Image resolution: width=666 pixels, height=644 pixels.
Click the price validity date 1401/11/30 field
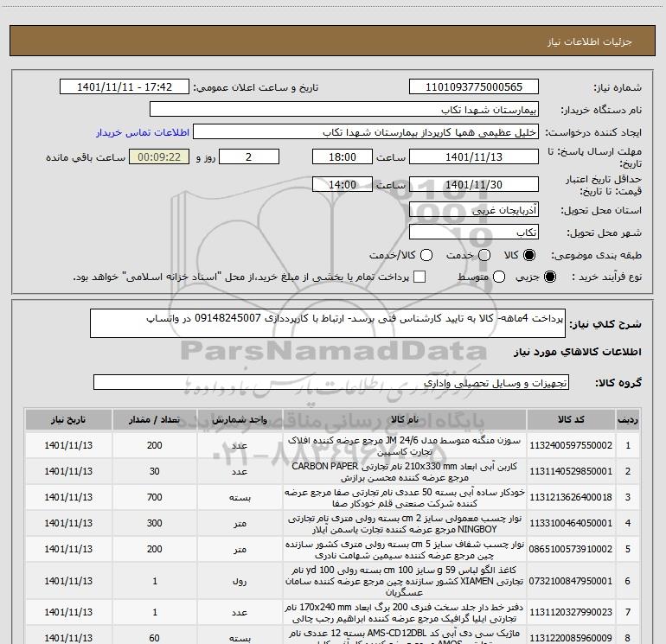click(x=474, y=185)
